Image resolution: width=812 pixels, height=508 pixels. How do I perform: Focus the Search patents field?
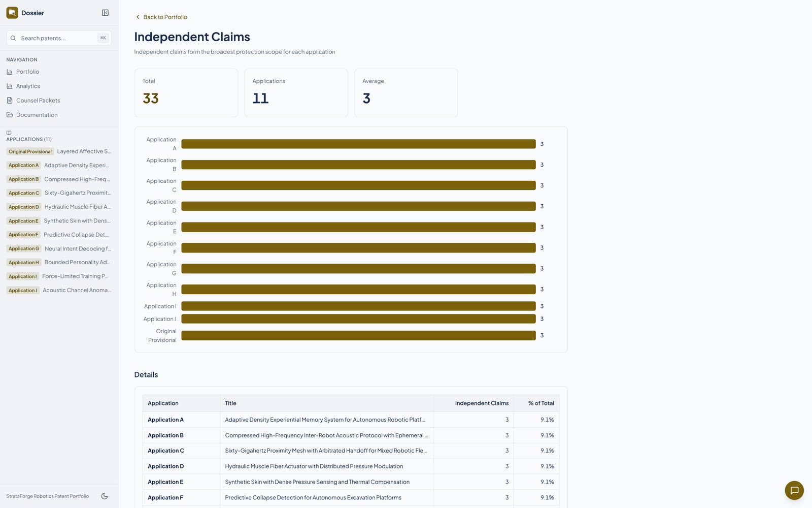(59, 38)
